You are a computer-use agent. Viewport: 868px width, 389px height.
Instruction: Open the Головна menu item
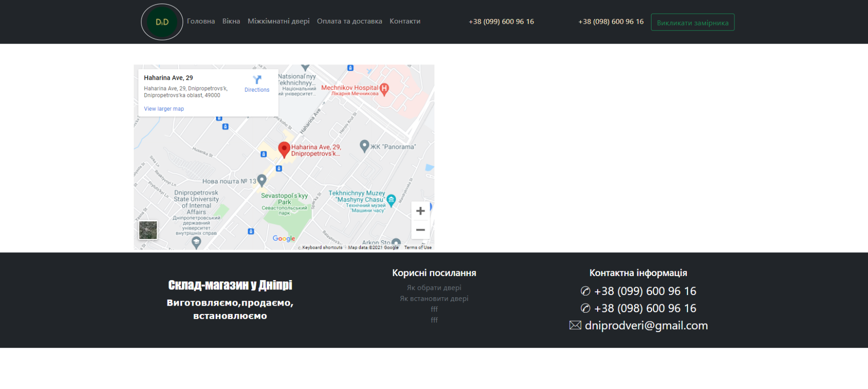pos(201,21)
